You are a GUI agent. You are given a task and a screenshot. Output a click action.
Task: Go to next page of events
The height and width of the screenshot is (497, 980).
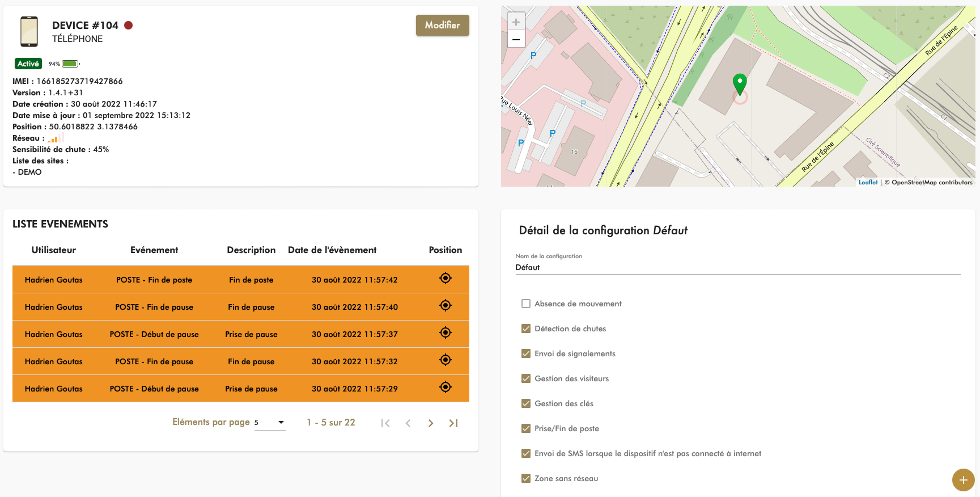point(431,423)
